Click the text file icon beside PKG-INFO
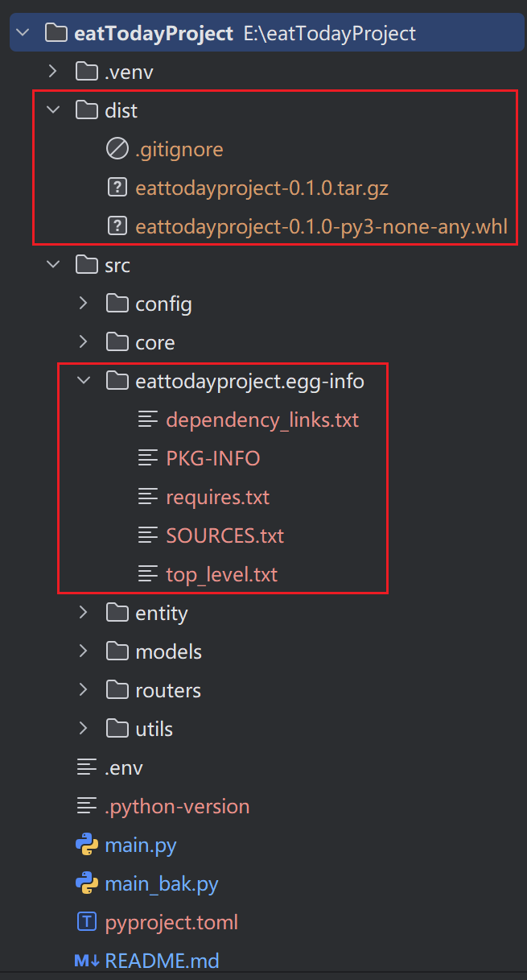This screenshot has width=527, height=980. 147,458
